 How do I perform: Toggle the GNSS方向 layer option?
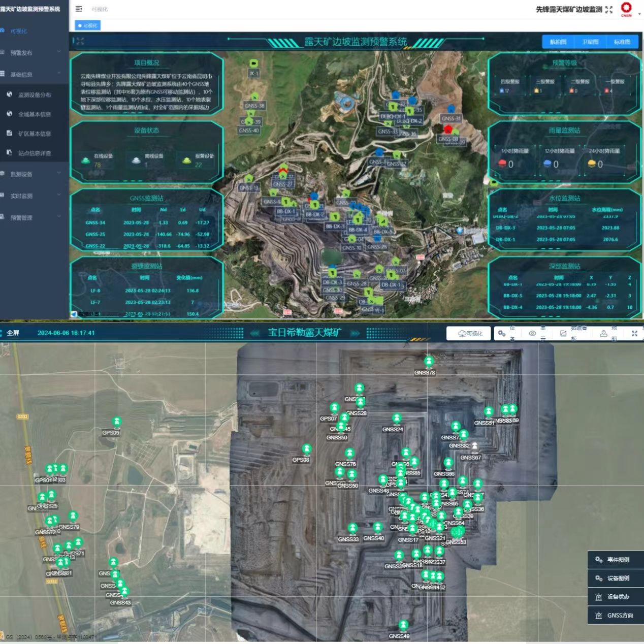(614, 616)
